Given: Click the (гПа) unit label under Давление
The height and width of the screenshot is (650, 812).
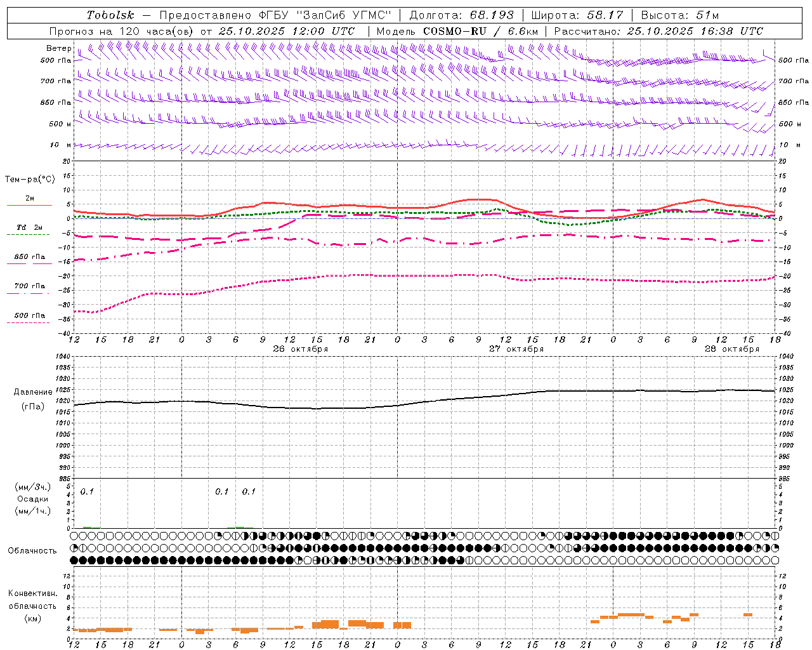Looking at the screenshot, I should coord(33,407).
